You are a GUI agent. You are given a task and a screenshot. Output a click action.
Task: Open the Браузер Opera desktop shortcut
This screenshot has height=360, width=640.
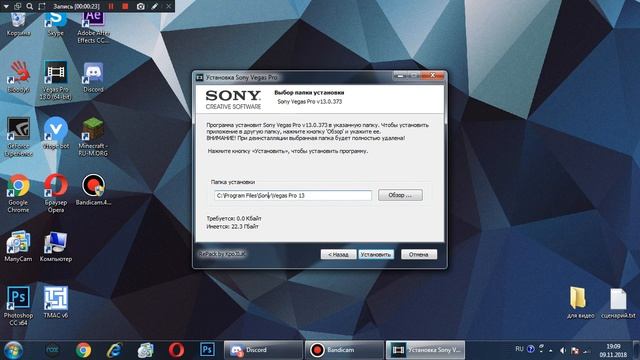[x=56, y=193]
